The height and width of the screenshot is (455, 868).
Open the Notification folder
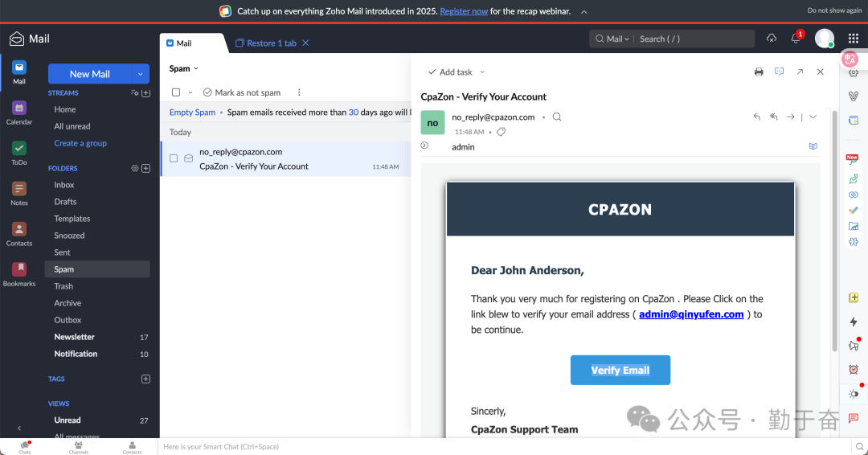point(76,354)
